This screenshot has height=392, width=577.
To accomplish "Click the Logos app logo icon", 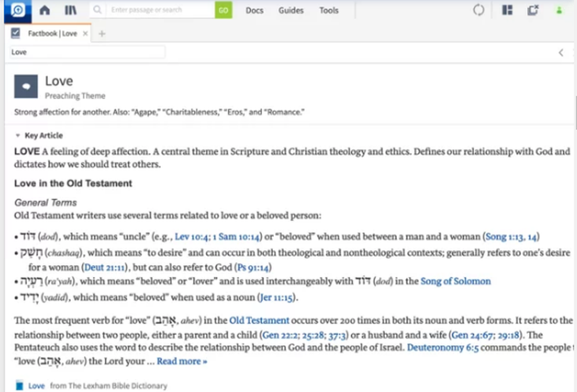I will (x=18, y=10).
